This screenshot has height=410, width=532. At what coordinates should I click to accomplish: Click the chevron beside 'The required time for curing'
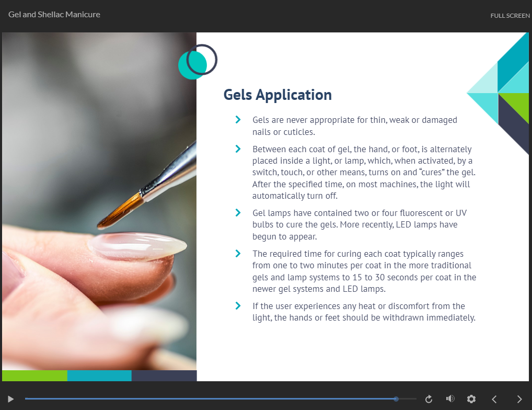click(238, 254)
